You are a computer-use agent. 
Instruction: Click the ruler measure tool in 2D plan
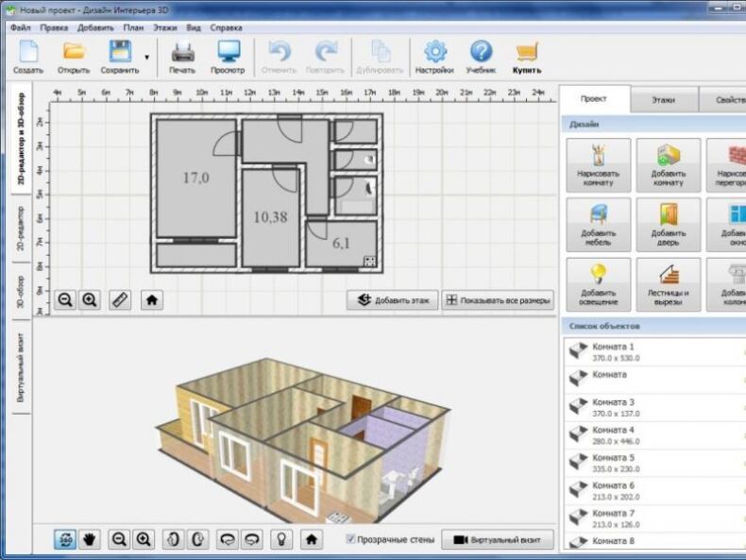(120, 299)
